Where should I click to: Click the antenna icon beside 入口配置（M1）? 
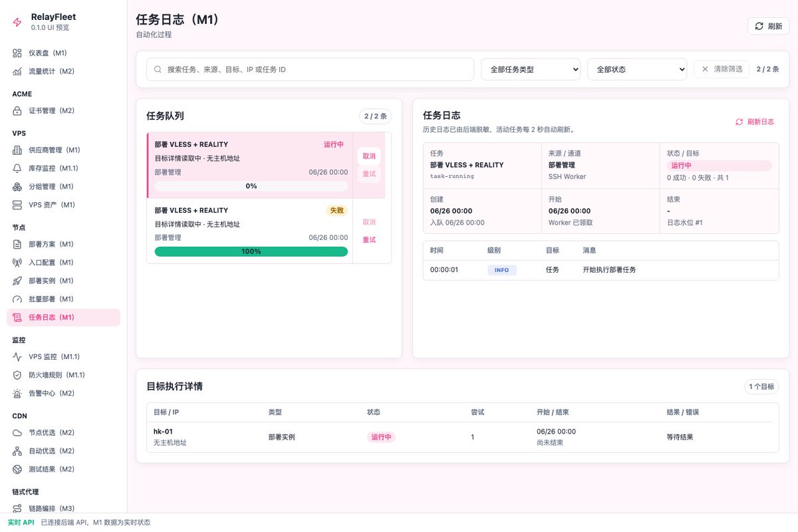pos(17,263)
